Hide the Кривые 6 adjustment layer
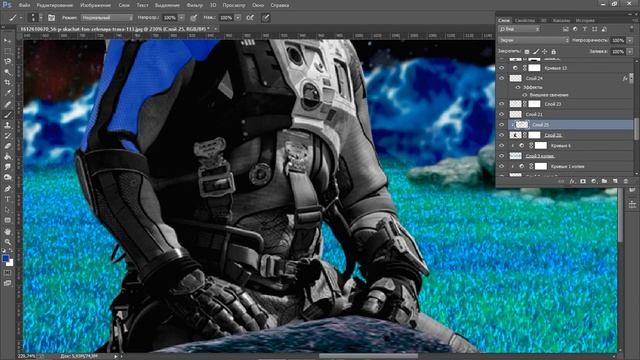Viewport: 640px width, 360px height. click(x=502, y=145)
